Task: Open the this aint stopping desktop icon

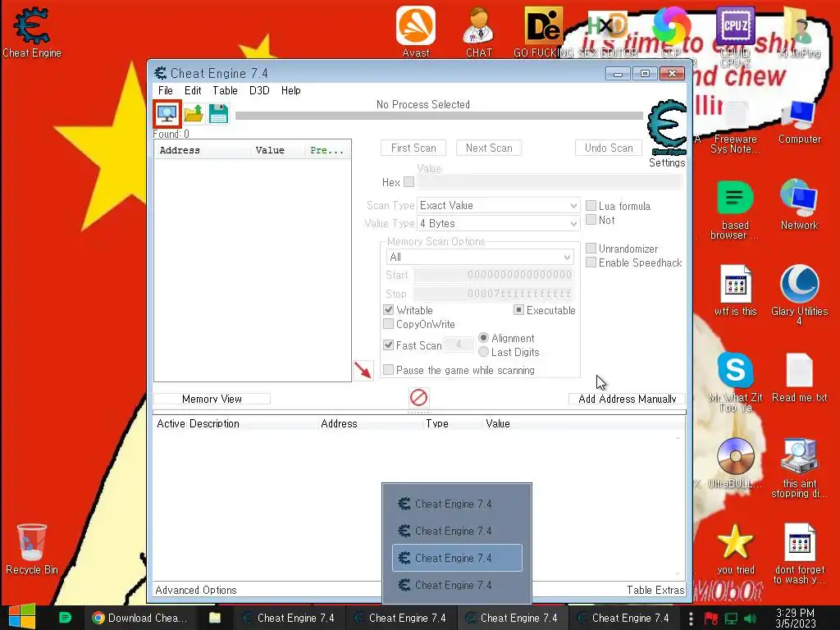Action: [x=799, y=468]
